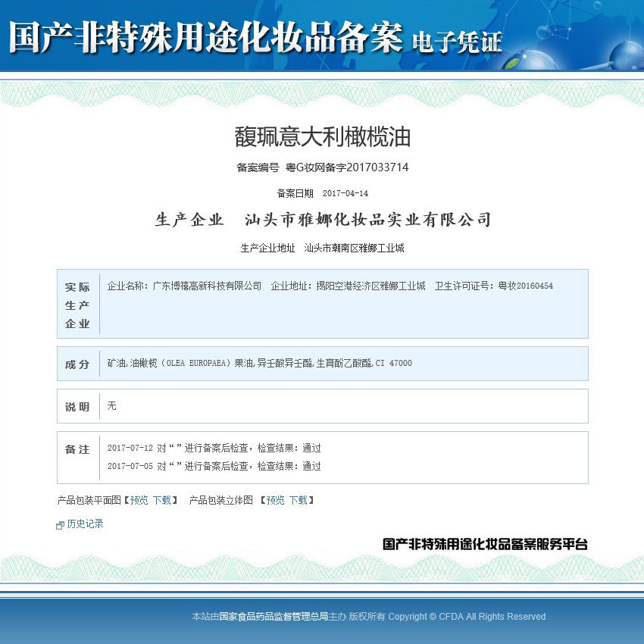Click the 说明 row header
The width and height of the screenshot is (644, 644).
pos(77,407)
